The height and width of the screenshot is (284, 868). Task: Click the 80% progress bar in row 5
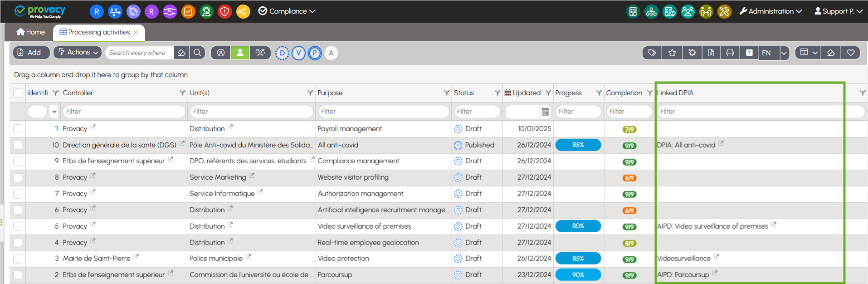578,226
